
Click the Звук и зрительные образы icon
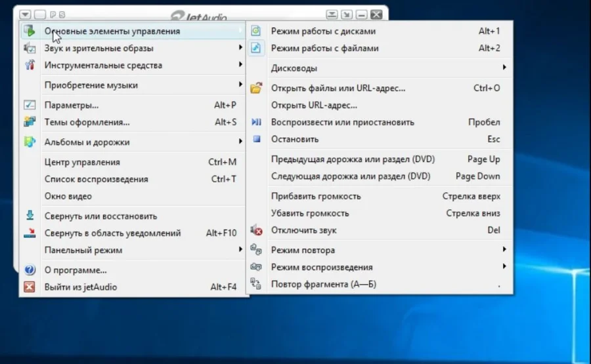[30, 48]
